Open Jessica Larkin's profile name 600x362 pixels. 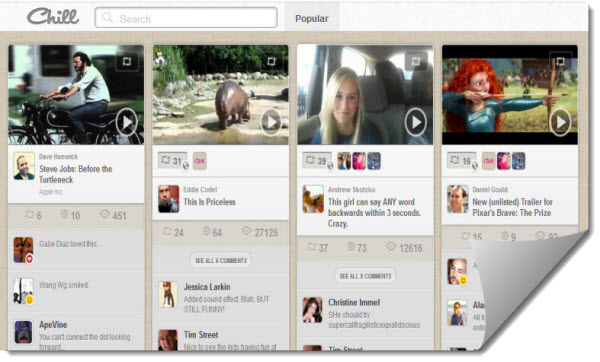click(x=207, y=287)
